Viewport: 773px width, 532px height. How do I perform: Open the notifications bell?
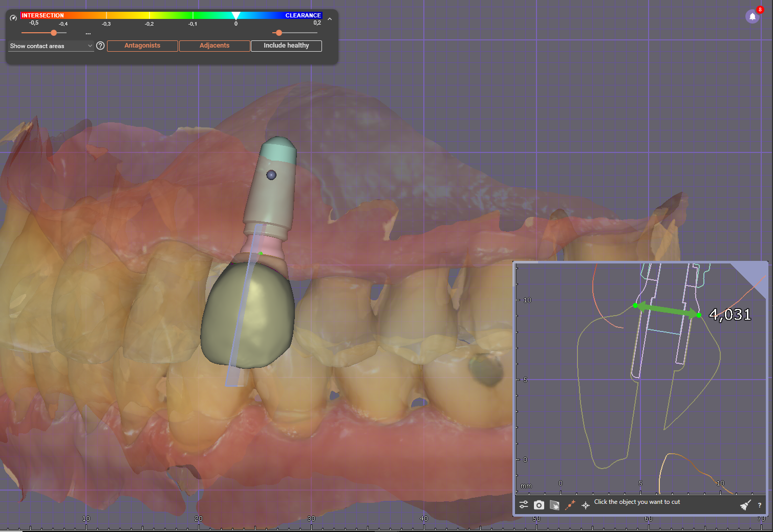(x=752, y=16)
